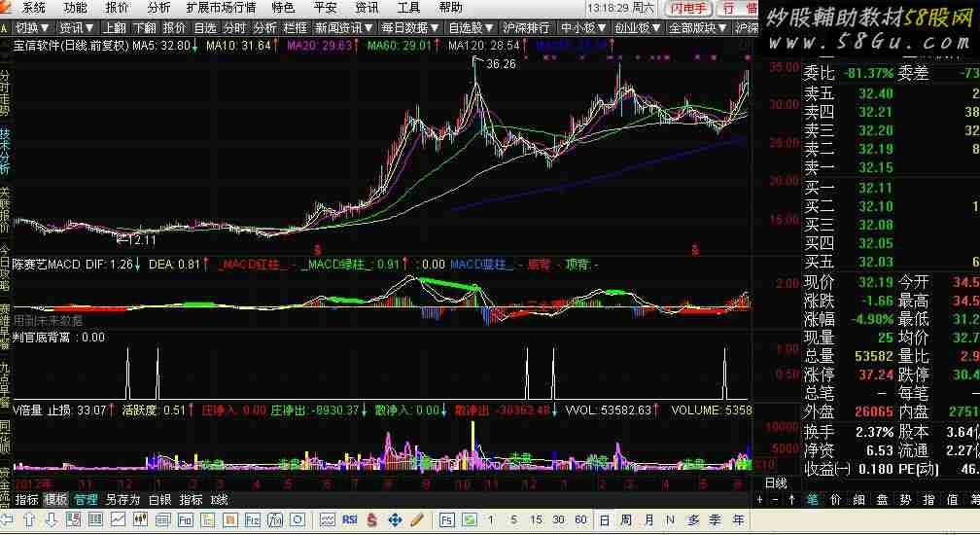Select the 60-minute period
The image size is (980, 535).
click(580, 519)
